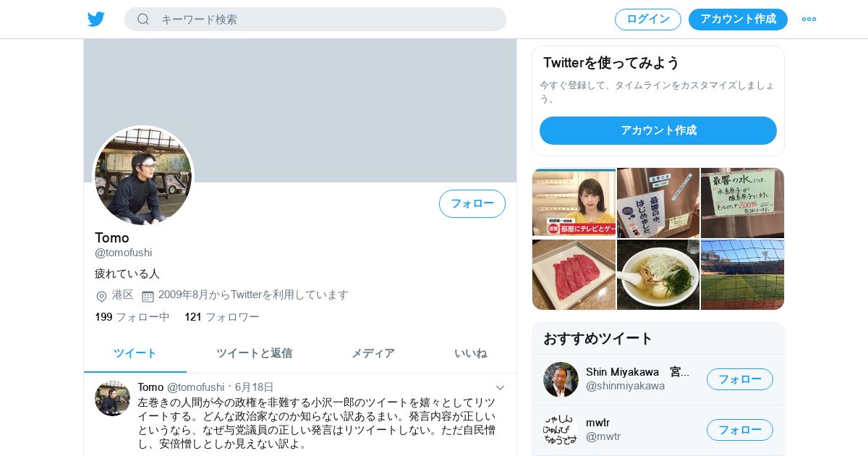
Task: Click the search magnifier icon
Action: (x=143, y=20)
